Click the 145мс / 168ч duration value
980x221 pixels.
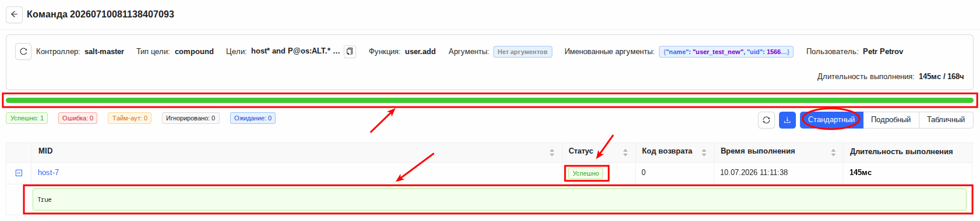click(x=941, y=76)
